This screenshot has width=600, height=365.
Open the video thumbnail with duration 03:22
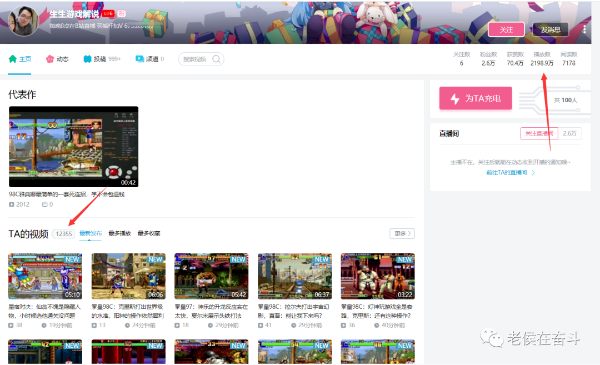(378, 276)
